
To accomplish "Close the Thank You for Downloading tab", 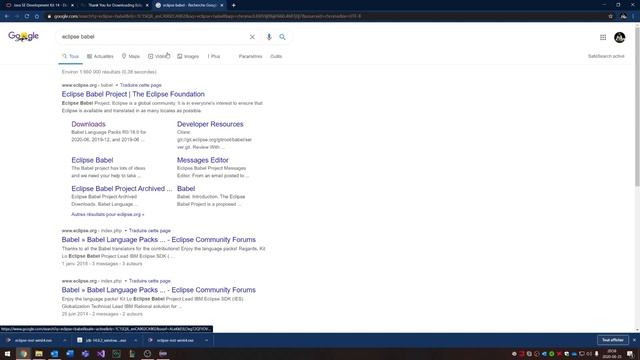I will point(147,5).
